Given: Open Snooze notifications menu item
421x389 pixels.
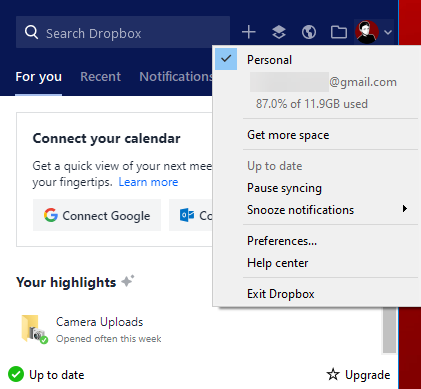Looking at the screenshot, I should pos(300,210).
